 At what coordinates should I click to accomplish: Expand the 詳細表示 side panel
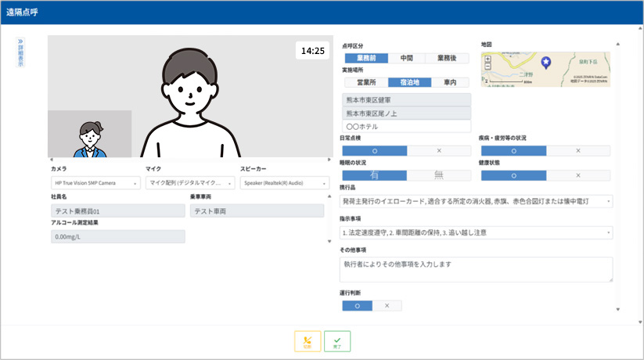pos(20,52)
